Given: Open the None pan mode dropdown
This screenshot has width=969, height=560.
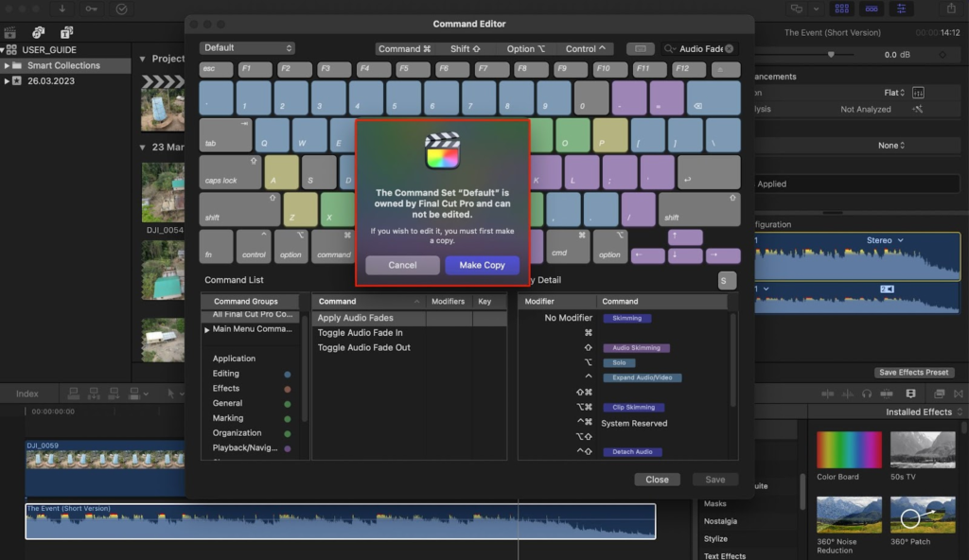Looking at the screenshot, I should [x=890, y=146].
